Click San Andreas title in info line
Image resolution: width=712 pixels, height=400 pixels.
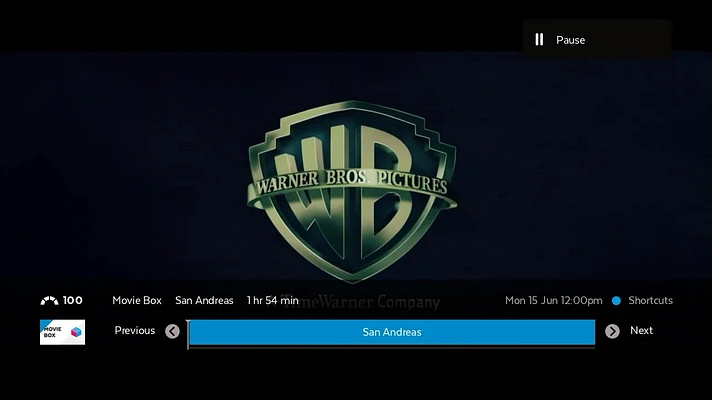pos(204,301)
